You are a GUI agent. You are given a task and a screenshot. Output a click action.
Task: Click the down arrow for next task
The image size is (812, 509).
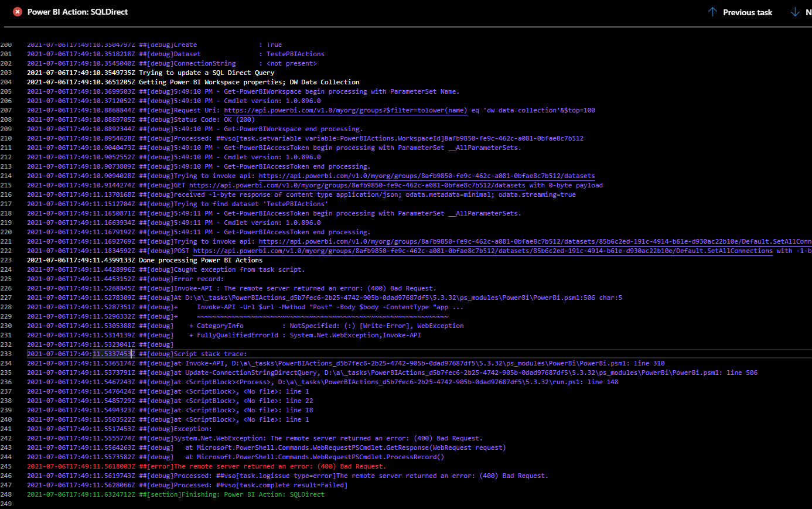(795, 12)
